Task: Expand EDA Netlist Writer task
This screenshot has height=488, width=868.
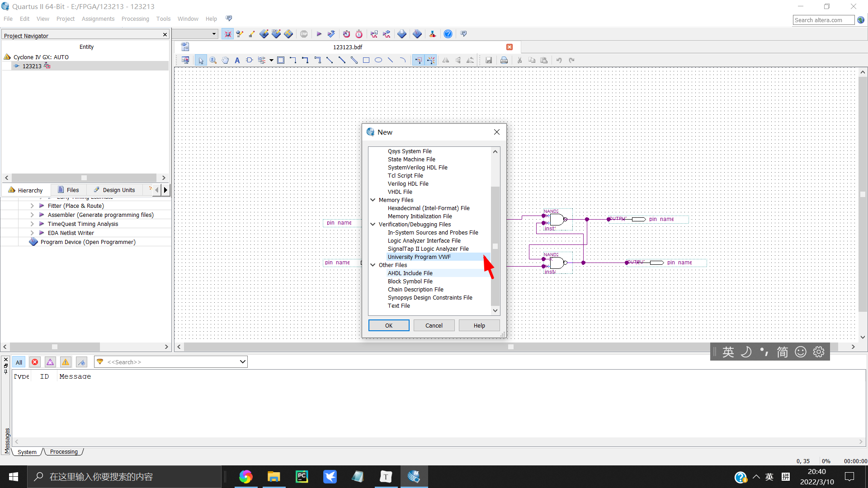Action: click(32, 233)
